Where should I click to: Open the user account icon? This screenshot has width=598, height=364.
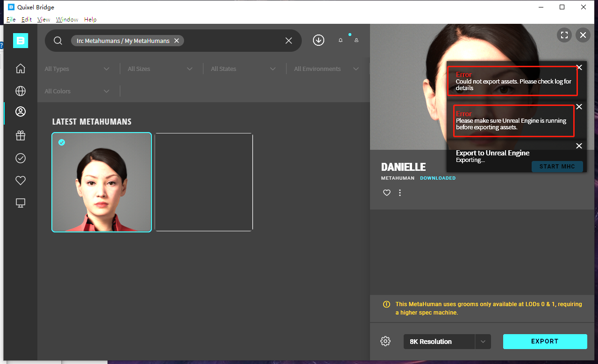pos(356,41)
